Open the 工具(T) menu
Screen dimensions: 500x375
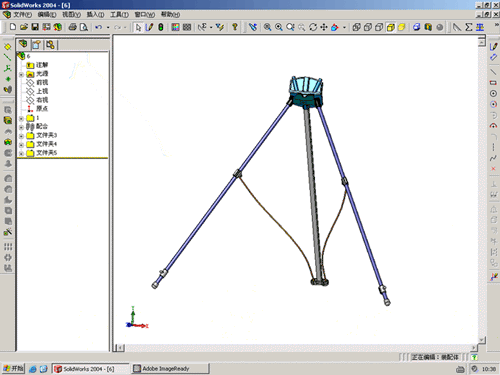click(x=119, y=14)
